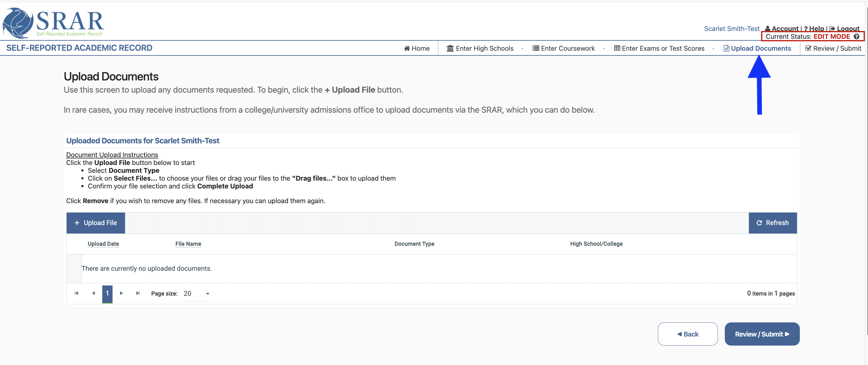868x365 pixels.
Task: Switch to Enter Coursework tab
Action: tap(564, 48)
